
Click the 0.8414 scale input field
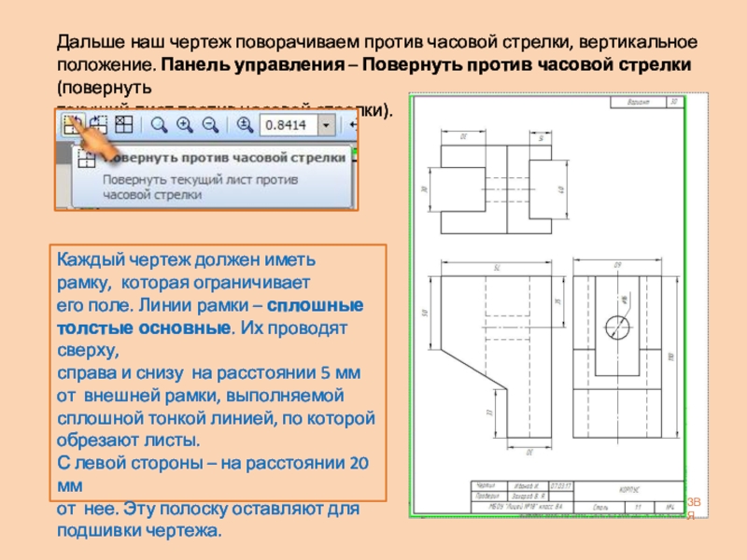289,125
